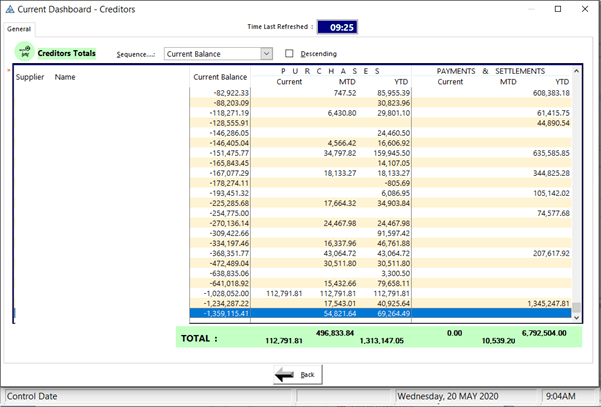Select the row with balance -472,489.04
601x407 pixels.
380,263
